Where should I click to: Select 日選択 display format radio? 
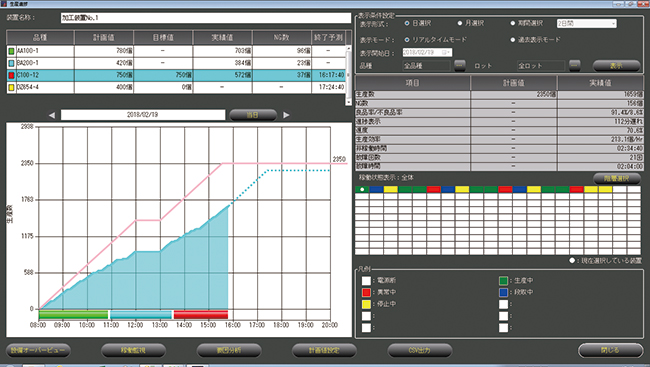tap(407, 24)
